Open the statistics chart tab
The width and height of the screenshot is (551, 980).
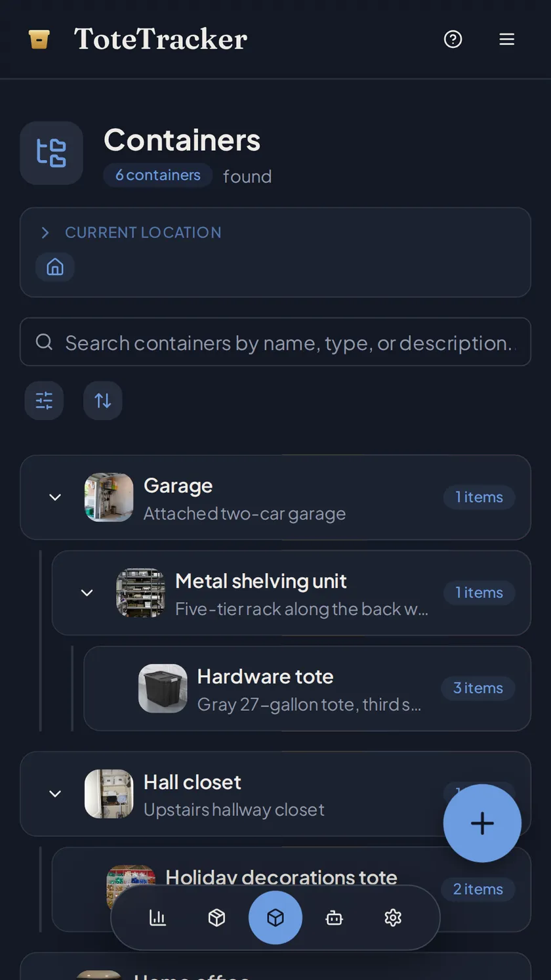[x=157, y=918]
